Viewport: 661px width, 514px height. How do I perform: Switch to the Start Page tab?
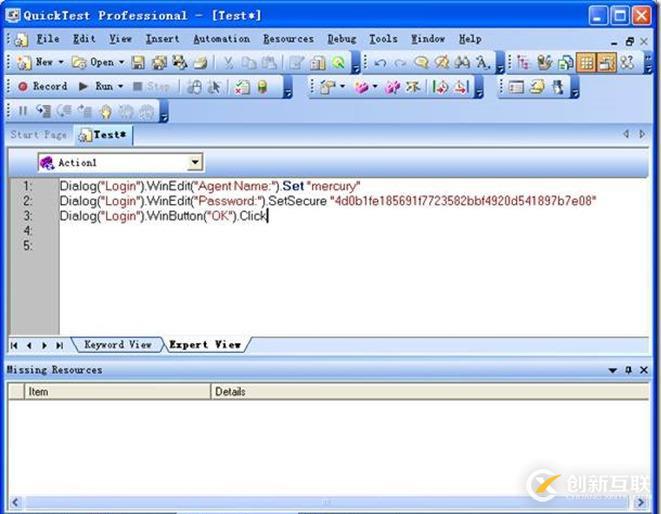(39, 135)
